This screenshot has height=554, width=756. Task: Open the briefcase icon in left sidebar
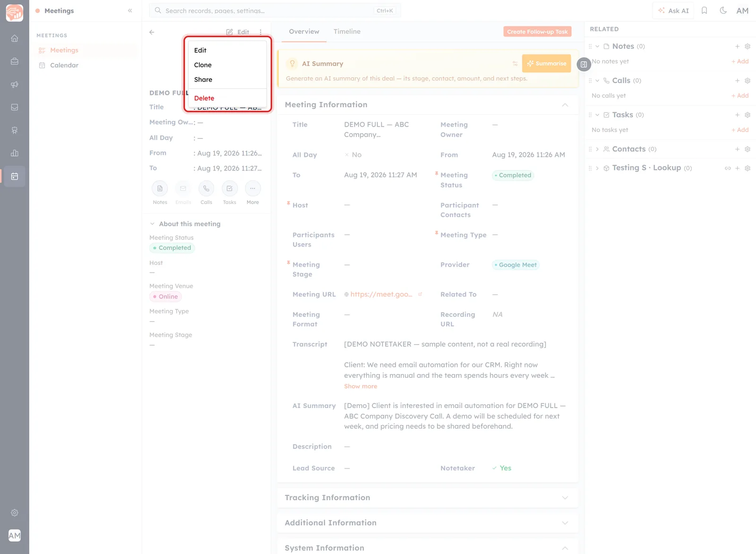click(x=15, y=61)
